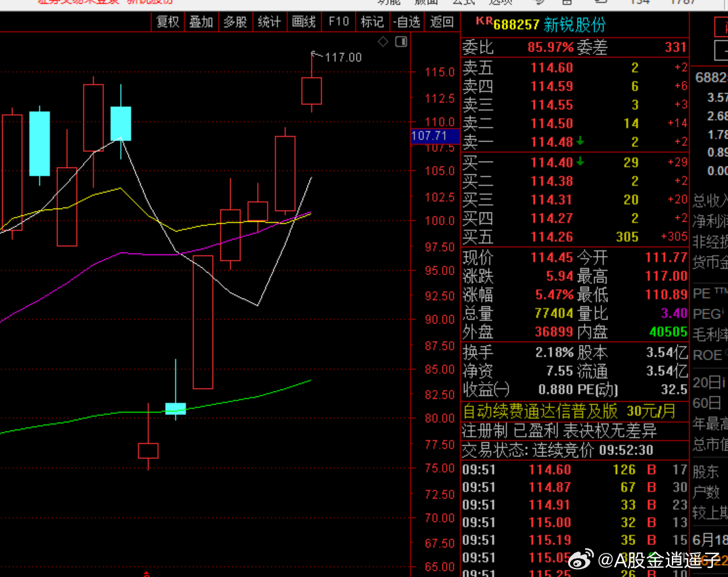Screen dimensions: 728x577
Task: Select the 卖三 114.55 ask row
Action: point(575,105)
